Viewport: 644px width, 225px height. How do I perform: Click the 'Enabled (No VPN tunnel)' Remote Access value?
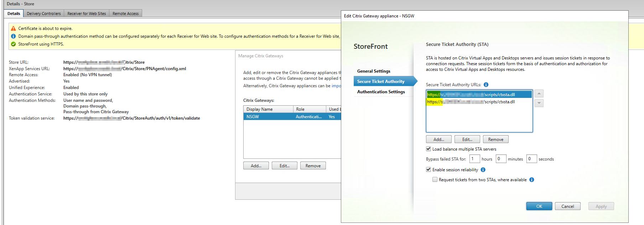coord(88,75)
